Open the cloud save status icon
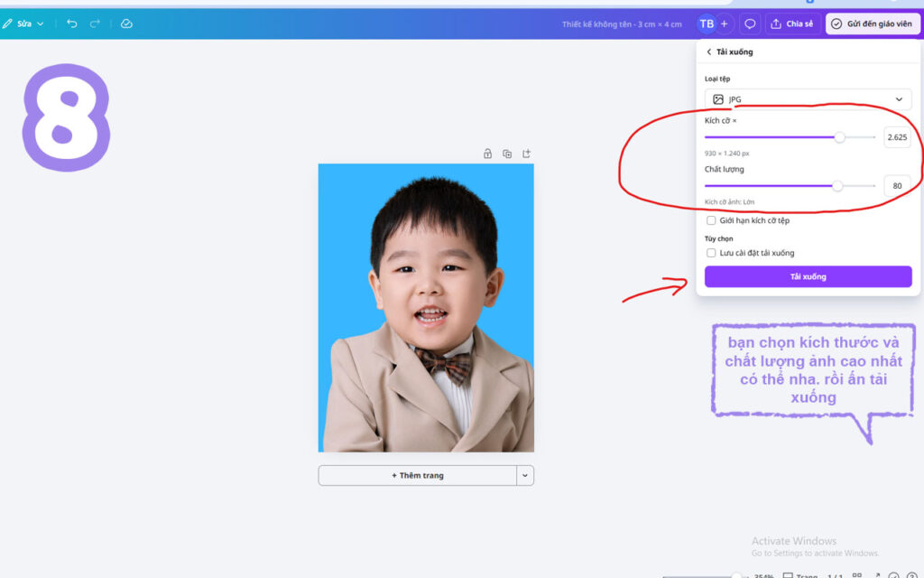This screenshot has height=578, width=924. point(126,23)
